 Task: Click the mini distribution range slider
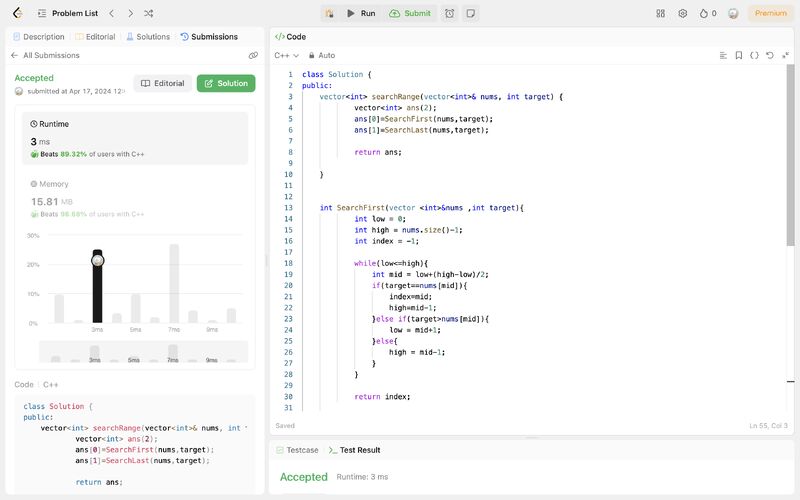pos(143,352)
